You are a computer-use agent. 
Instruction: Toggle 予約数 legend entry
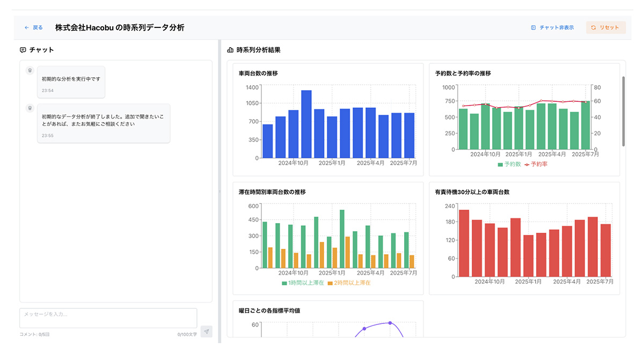point(509,164)
